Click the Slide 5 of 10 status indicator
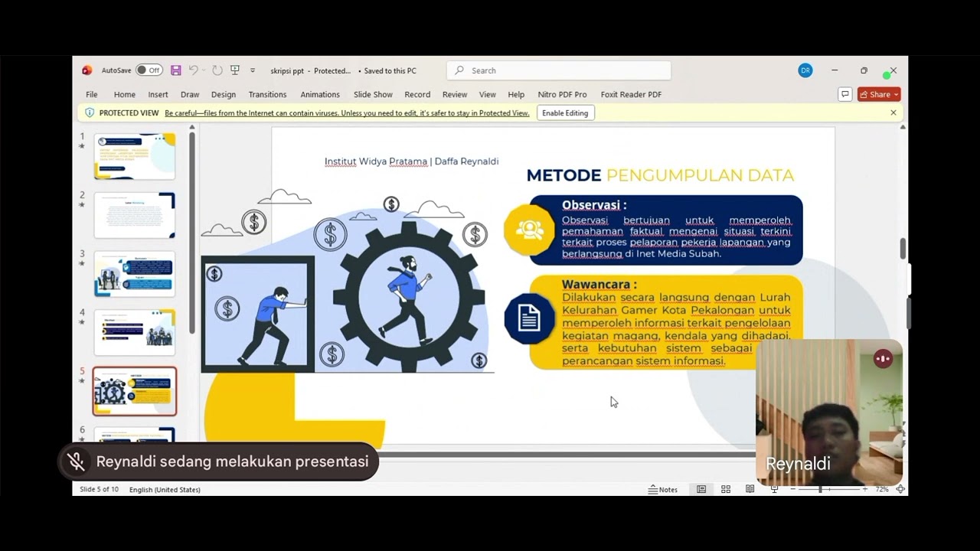 [99, 489]
